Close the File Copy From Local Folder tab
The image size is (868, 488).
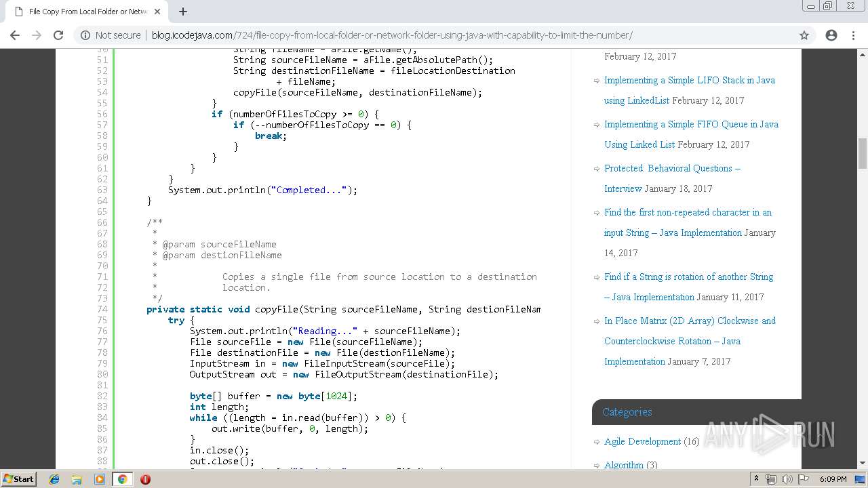coord(157,12)
